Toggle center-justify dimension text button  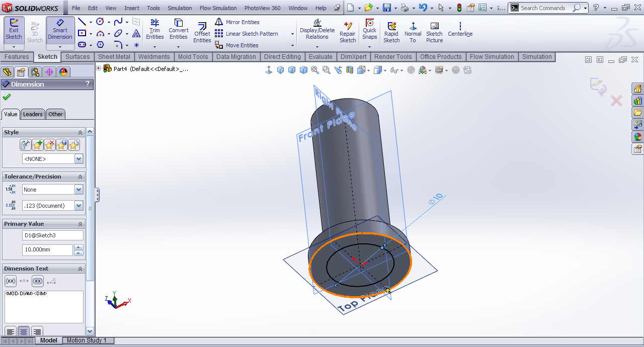click(23, 331)
